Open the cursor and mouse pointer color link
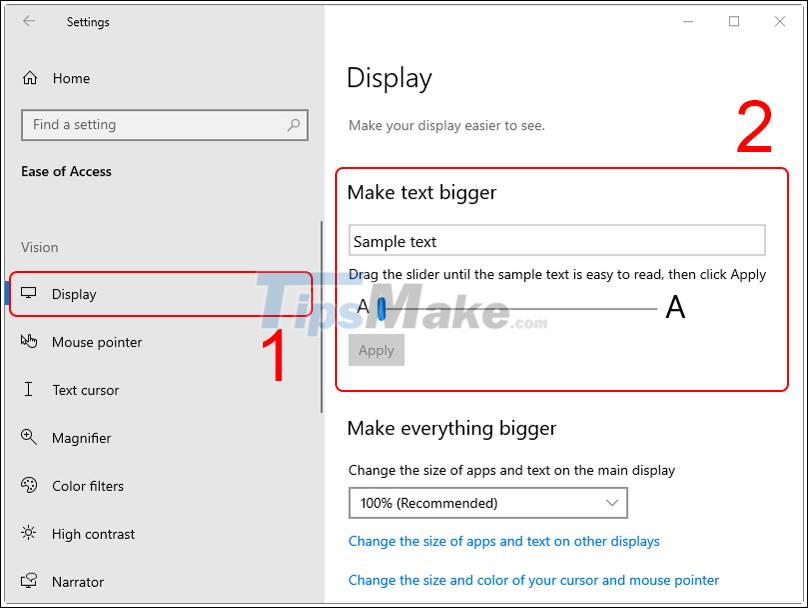 point(533,580)
